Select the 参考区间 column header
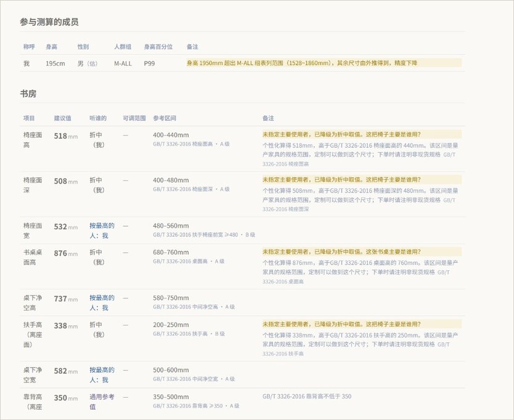This screenshot has height=420, width=514. coord(165,118)
